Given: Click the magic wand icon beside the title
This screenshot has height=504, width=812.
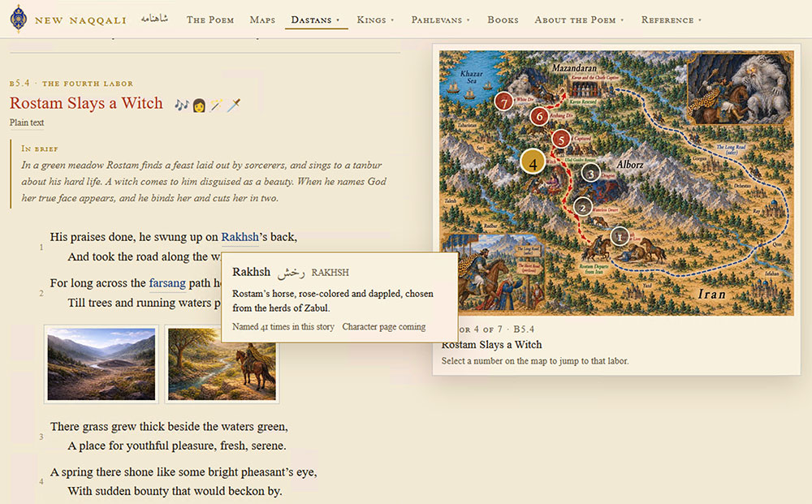Looking at the screenshot, I should (216, 105).
